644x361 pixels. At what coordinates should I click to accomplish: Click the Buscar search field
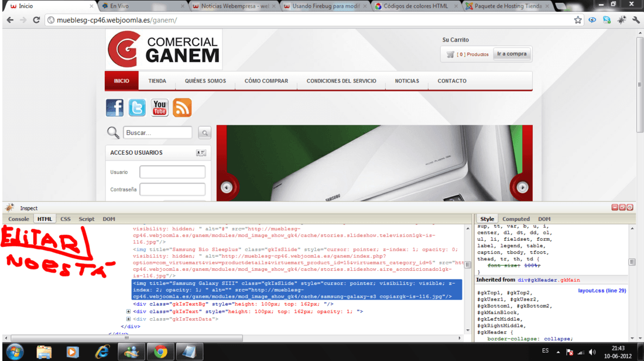pyautogui.click(x=157, y=133)
